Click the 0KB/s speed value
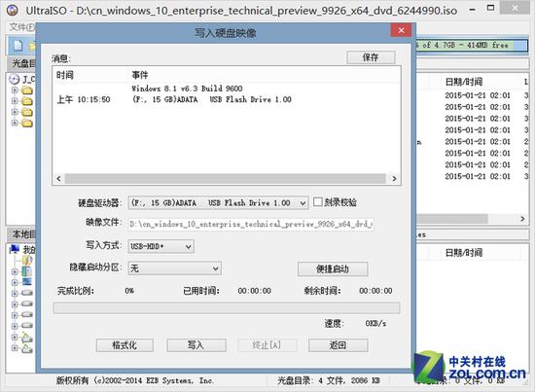Image resolution: width=535 pixels, height=392 pixels. click(x=375, y=323)
